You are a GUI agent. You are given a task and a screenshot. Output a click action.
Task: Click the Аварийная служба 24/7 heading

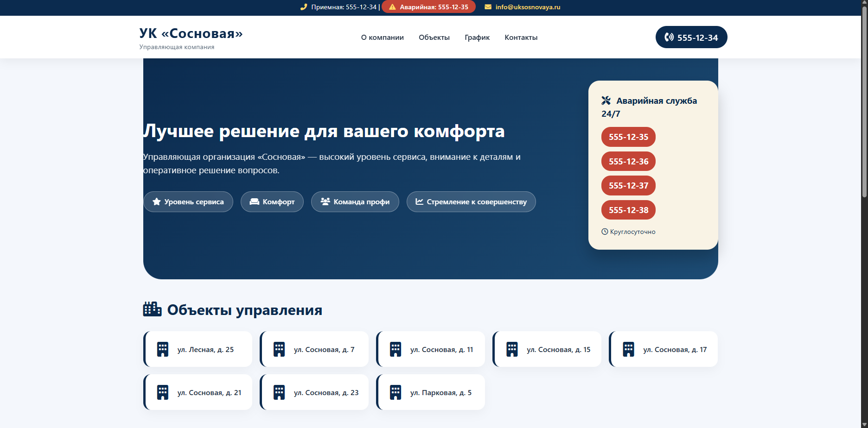649,107
